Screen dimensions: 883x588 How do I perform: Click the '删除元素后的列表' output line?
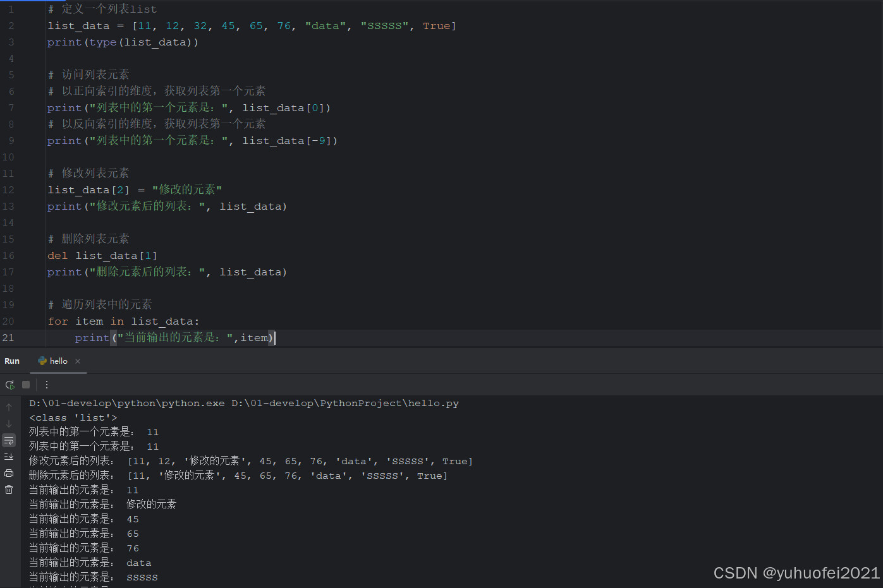click(238, 476)
